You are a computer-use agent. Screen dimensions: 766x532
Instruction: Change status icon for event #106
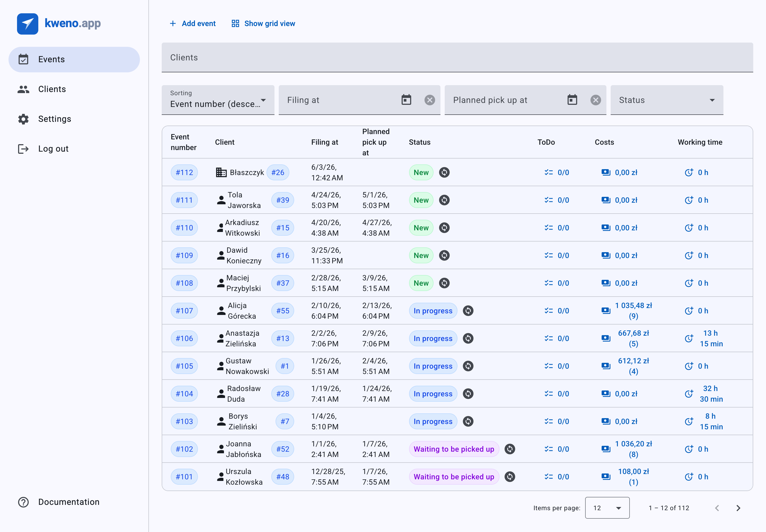pos(468,338)
